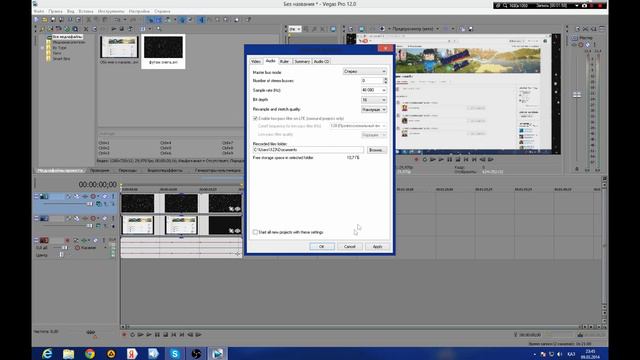Click Play in the timeline transport bar

149,335
